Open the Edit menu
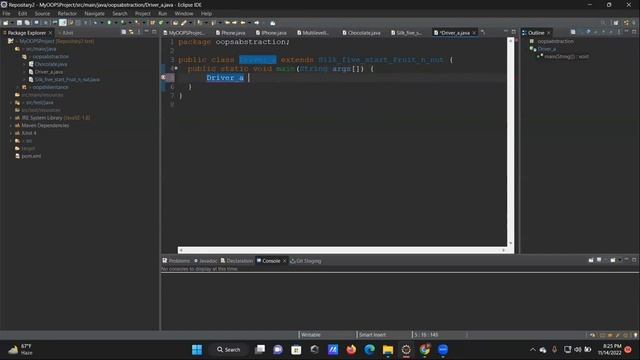640x360 pixels. tap(22, 13)
